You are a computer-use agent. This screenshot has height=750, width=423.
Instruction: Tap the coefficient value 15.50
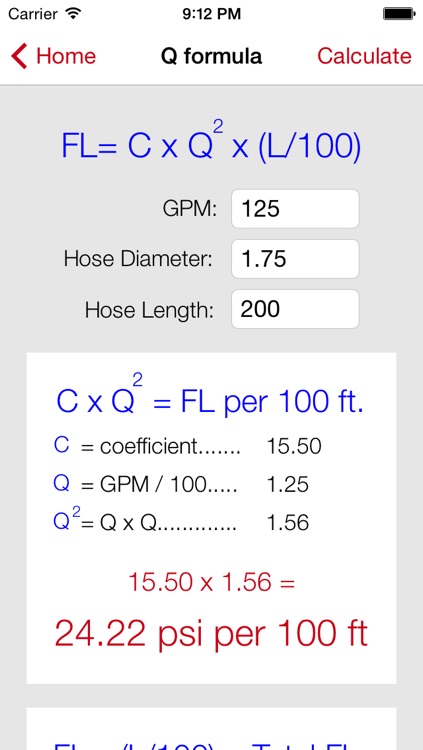point(294,446)
